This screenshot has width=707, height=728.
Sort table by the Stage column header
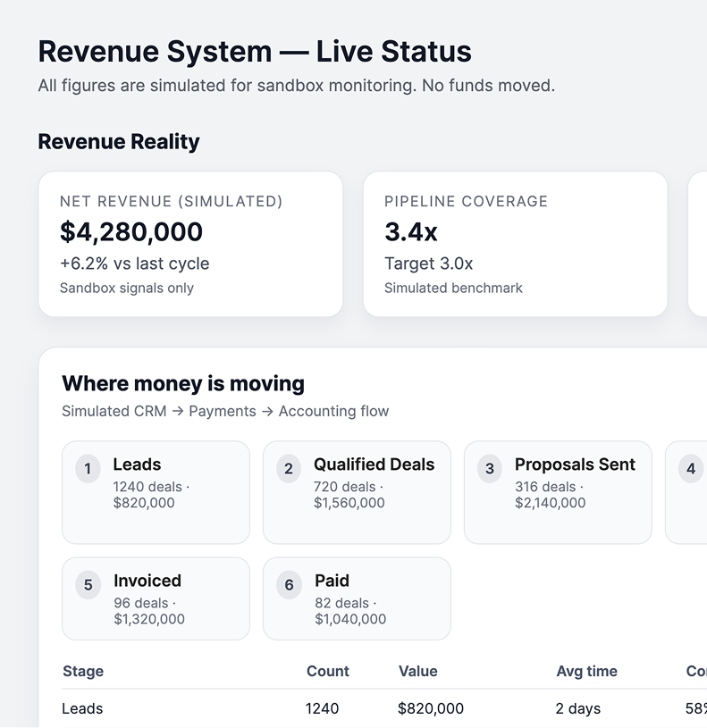83,671
